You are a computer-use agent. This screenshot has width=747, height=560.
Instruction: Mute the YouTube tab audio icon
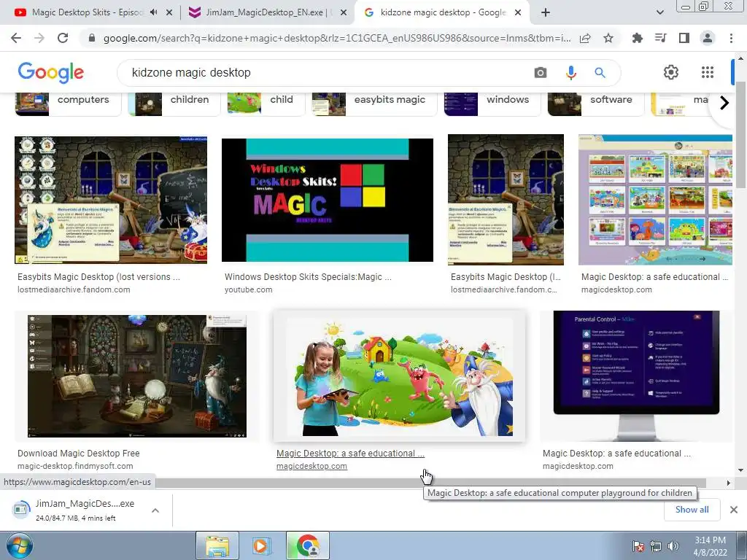tap(153, 12)
